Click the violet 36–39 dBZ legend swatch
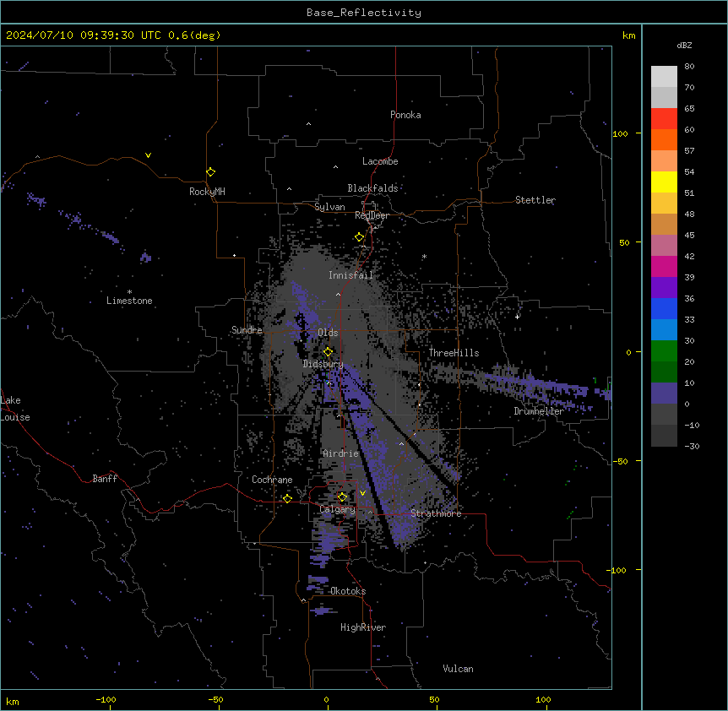Image resolution: width=728 pixels, height=711 pixels. click(664, 288)
